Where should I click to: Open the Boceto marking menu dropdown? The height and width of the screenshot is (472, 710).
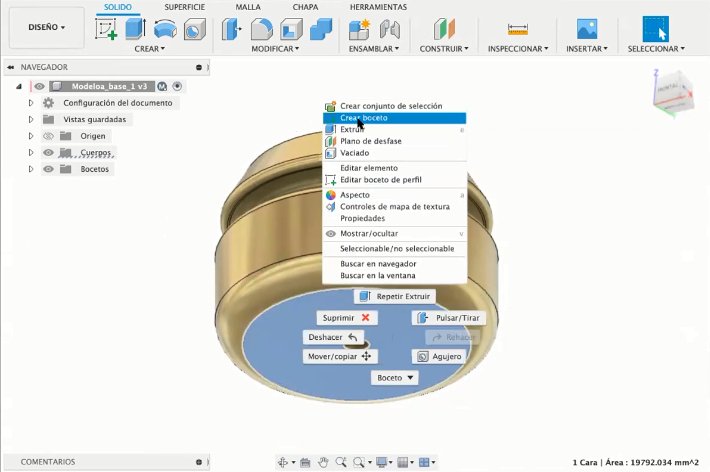point(395,377)
